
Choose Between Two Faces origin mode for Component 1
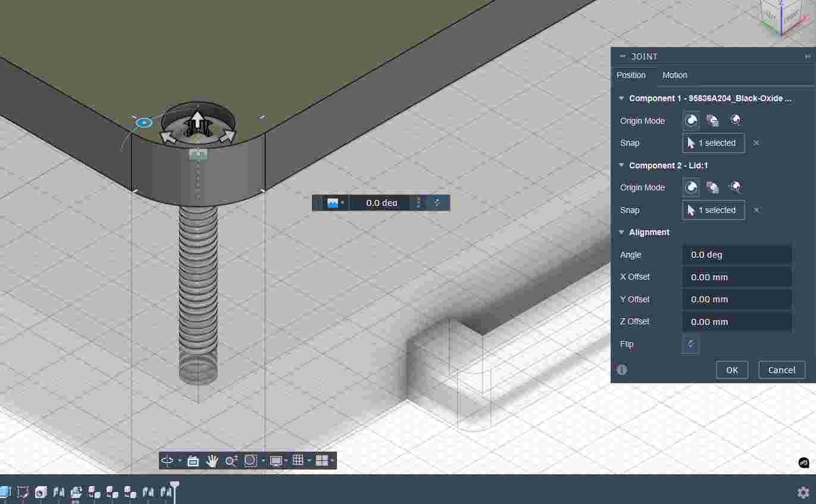[712, 121]
